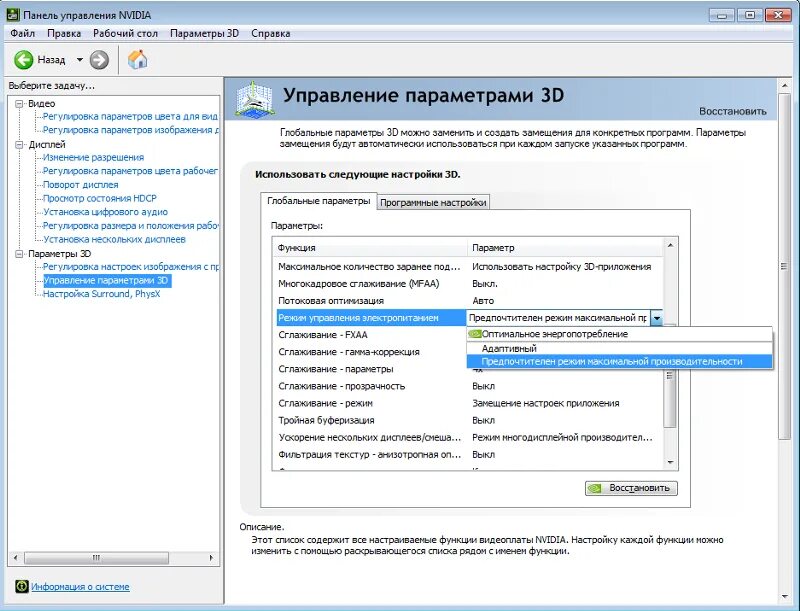This screenshot has width=800, height=611.
Task: Open Изменение разрешения task
Action: point(93,157)
